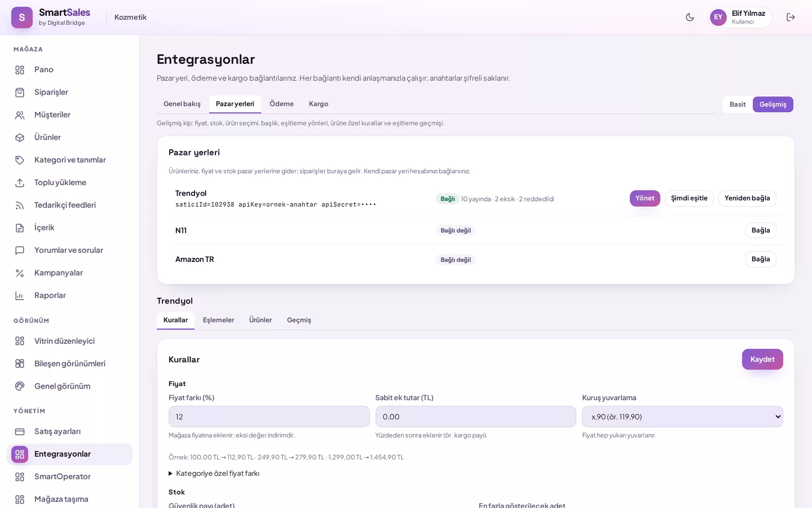Open the Genel bakış tab
The height and width of the screenshot is (508, 812).
182,104
